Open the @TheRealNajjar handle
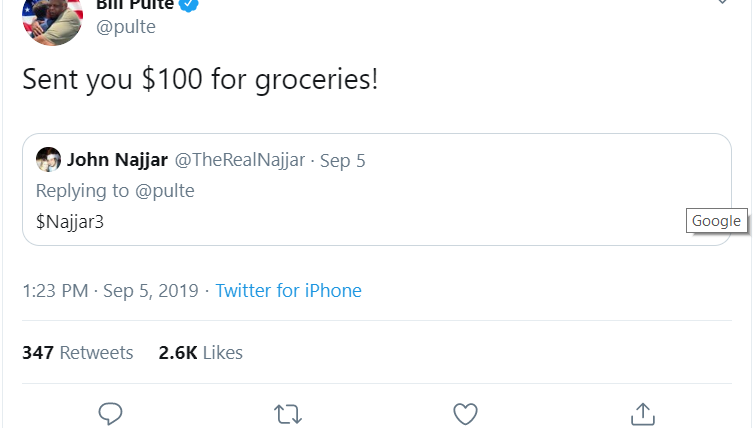Viewport: 755px width, 428px height. [240, 160]
